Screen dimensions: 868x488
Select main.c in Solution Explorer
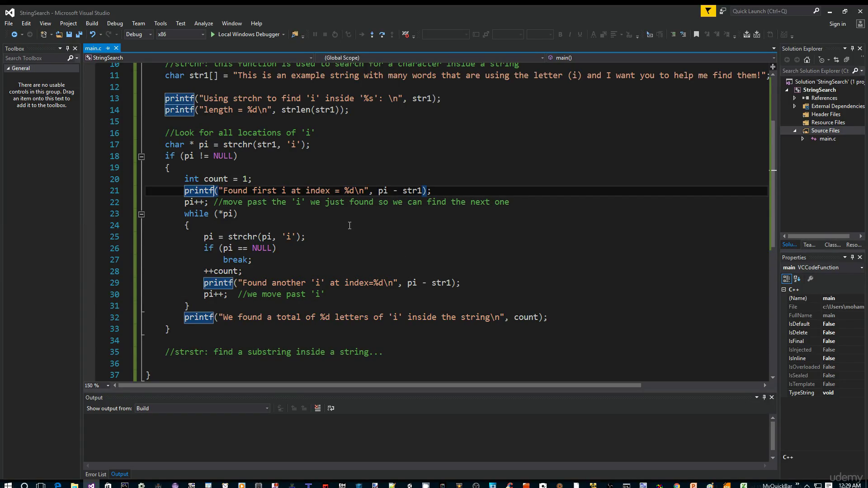pyautogui.click(x=828, y=139)
